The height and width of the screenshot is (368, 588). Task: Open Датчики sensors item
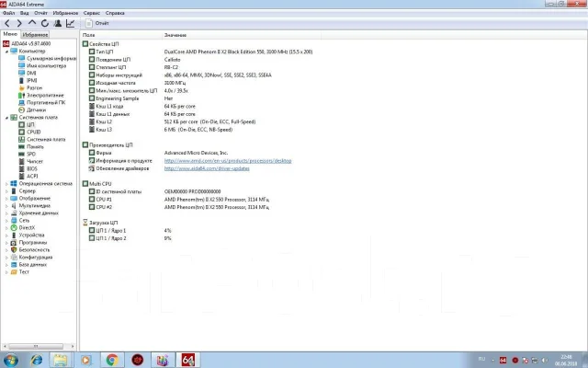tap(36, 110)
